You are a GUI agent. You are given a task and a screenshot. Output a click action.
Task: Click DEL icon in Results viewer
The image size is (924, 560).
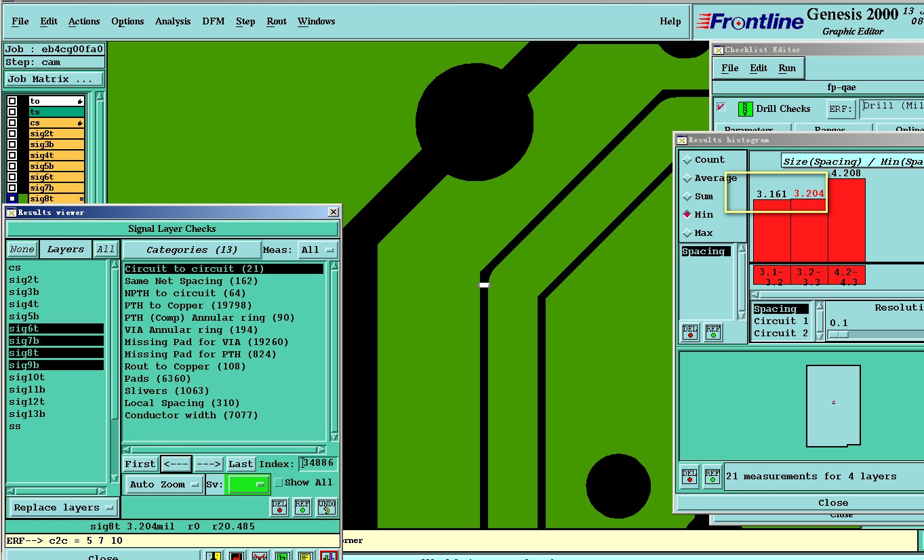pos(279,507)
